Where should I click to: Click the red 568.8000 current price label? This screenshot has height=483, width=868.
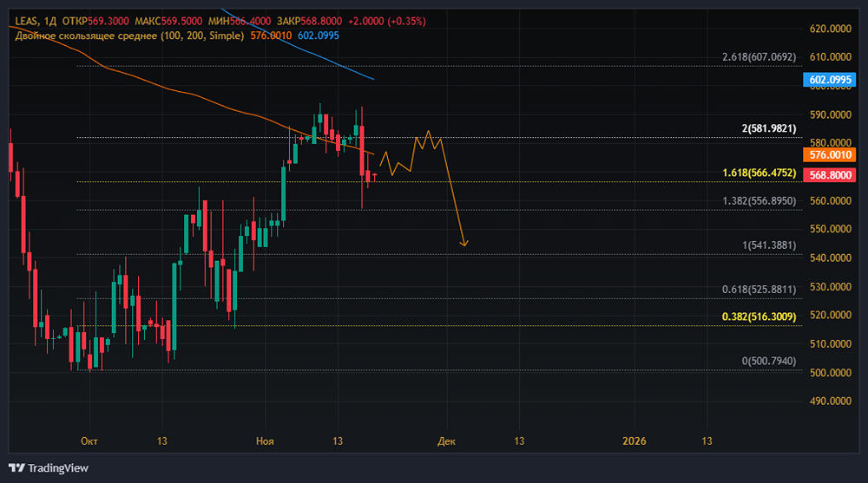click(x=829, y=175)
